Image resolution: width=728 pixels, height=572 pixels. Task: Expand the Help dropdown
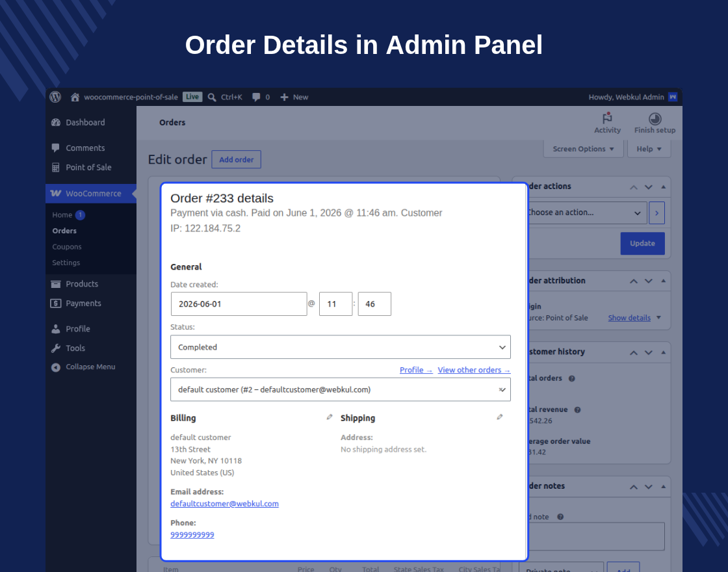(x=649, y=149)
